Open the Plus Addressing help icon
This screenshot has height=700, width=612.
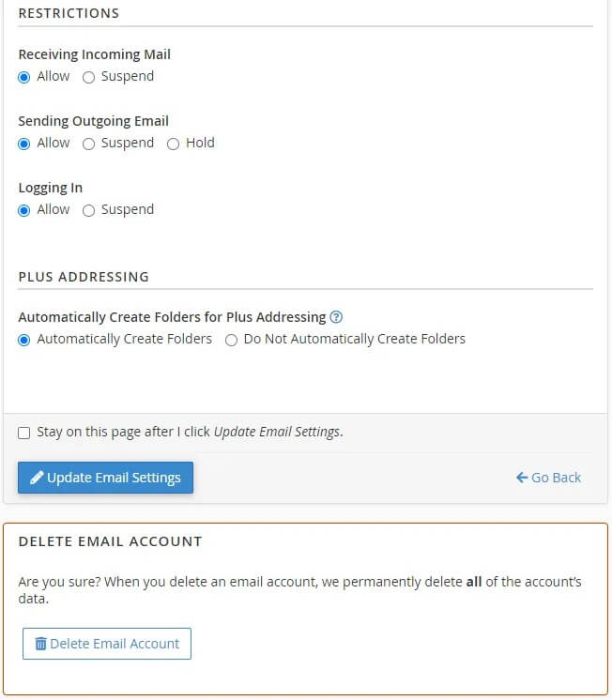click(x=336, y=317)
